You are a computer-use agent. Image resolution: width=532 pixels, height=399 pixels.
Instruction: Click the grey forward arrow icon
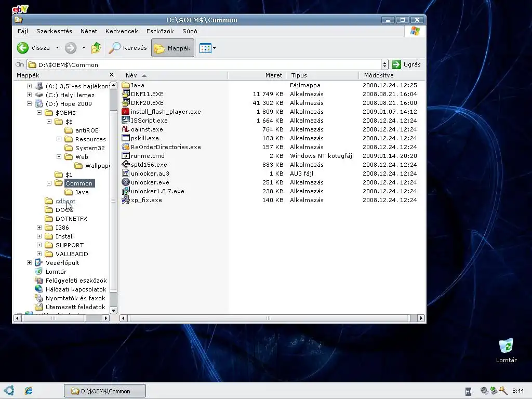pyautogui.click(x=71, y=48)
